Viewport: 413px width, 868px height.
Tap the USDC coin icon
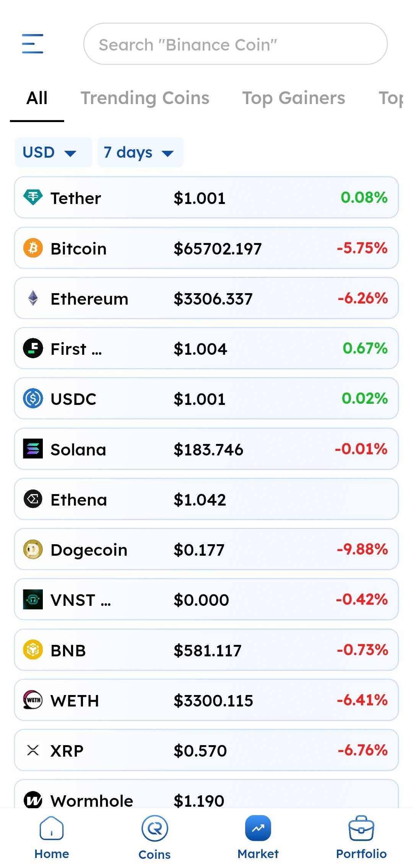coord(33,398)
